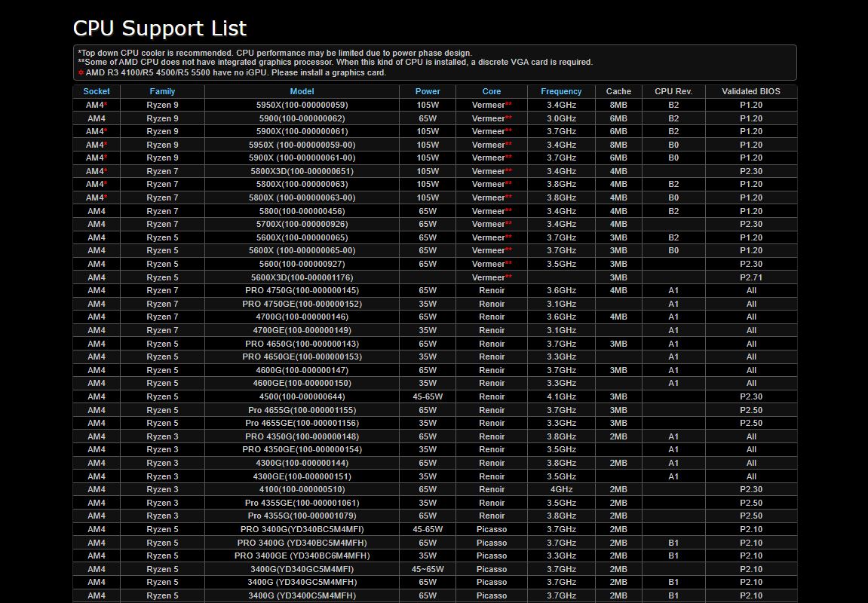Image resolution: width=868 pixels, height=603 pixels.
Task: Click 8MB cache in 5950X(100-000000059) row
Action: (x=618, y=105)
